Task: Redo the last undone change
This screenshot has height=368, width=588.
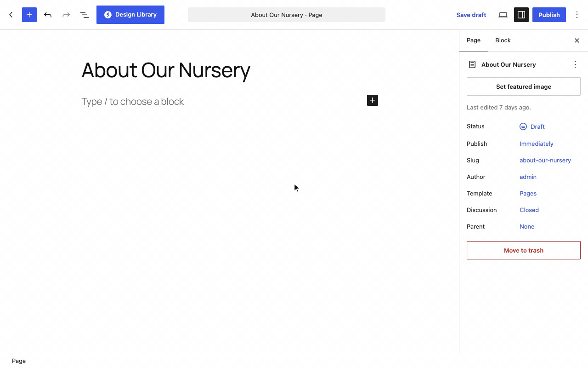Action: pos(66,15)
